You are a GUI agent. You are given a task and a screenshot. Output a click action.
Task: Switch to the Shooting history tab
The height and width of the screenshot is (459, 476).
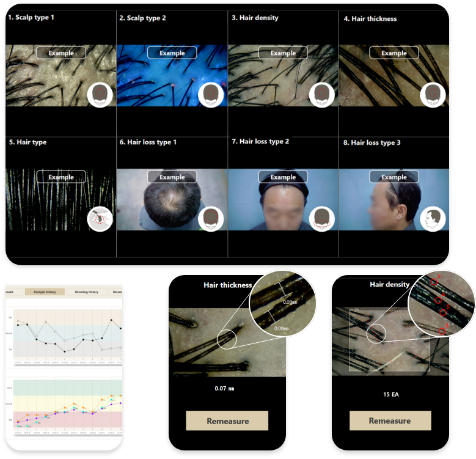pos(87,292)
